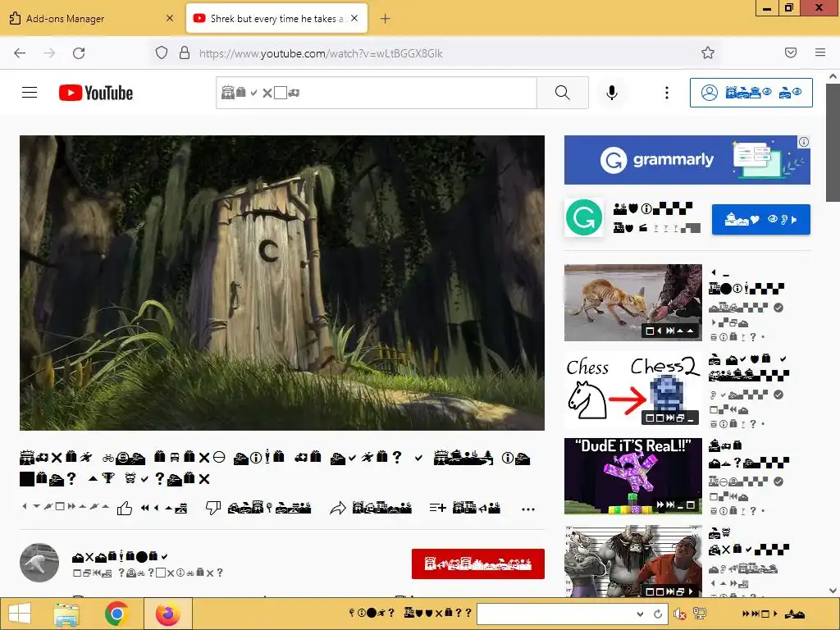Viewport: 840px width, 630px height.
Task: Save video to playlist icon
Action: click(438, 508)
